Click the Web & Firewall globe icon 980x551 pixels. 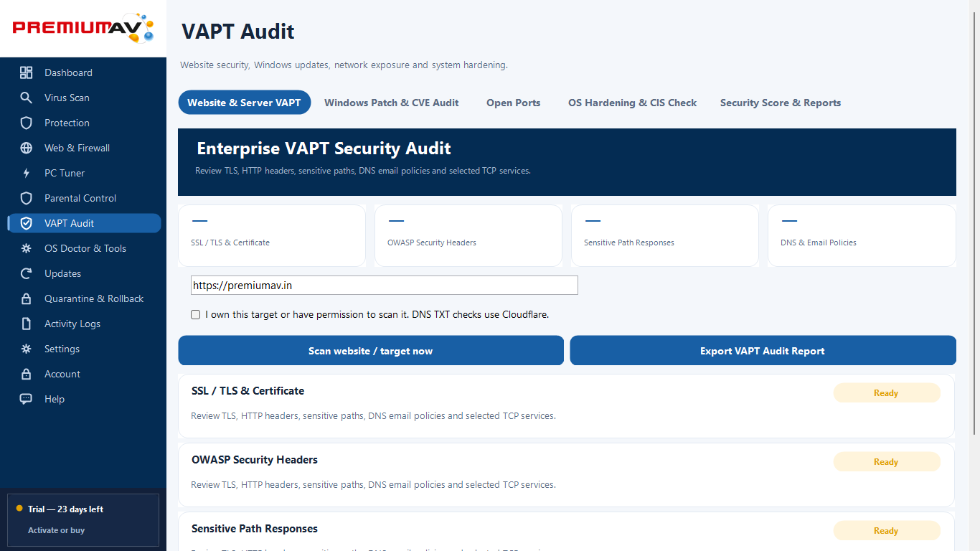(x=27, y=148)
